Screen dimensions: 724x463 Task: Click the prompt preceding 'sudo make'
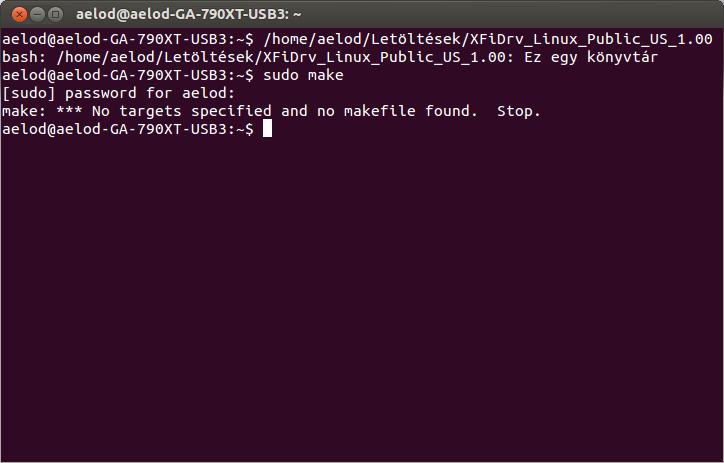point(128,75)
